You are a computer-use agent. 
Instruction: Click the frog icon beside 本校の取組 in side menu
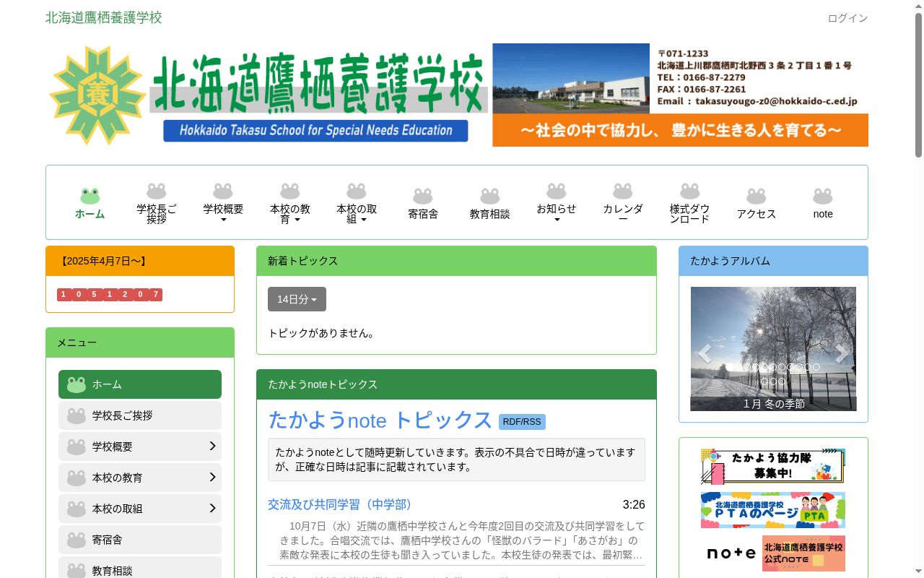(x=77, y=509)
